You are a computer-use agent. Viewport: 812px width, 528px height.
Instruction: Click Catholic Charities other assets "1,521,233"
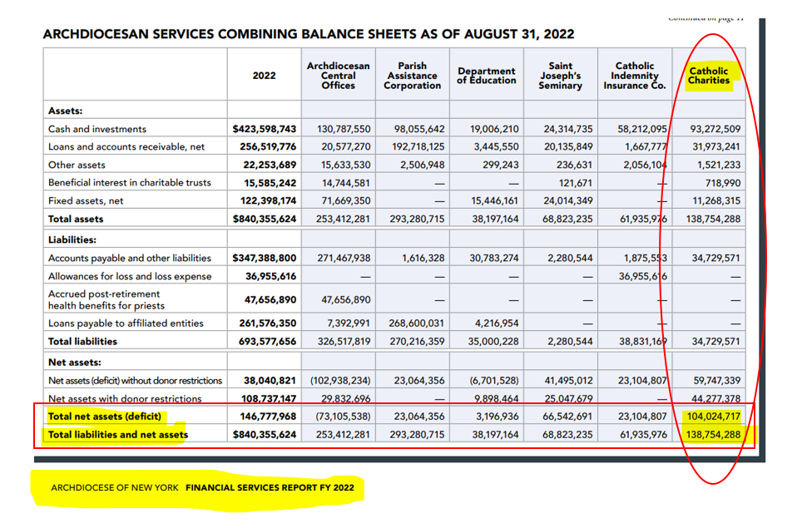click(718, 165)
